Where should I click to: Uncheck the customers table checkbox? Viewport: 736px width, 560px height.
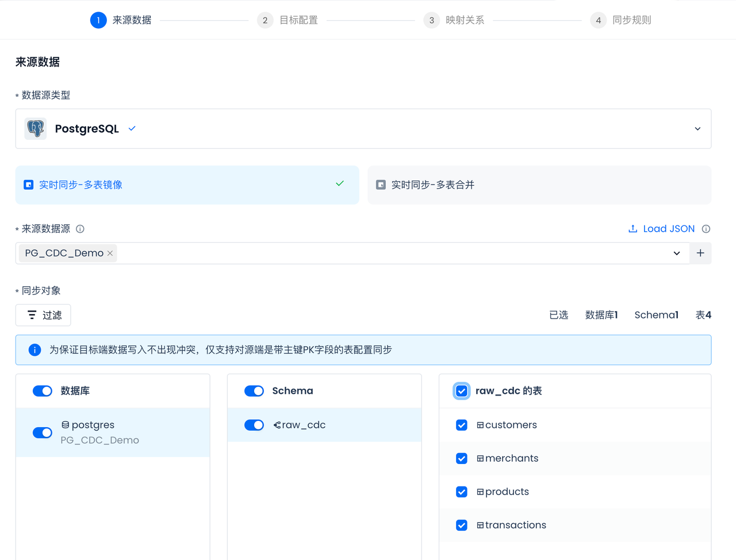[x=462, y=425]
